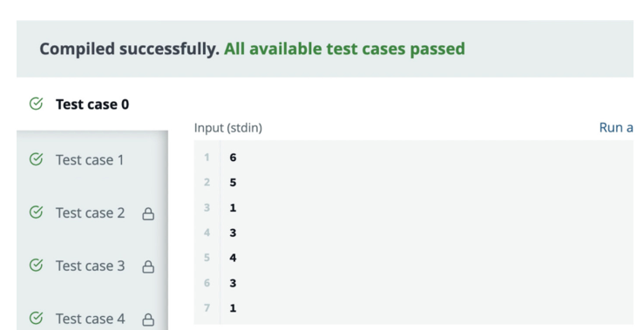Image resolution: width=644 pixels, height=330 pixels.
Task: Click the passed checkmark beside Test case 3
Action: pyautogui.click(x=36, y=266)
